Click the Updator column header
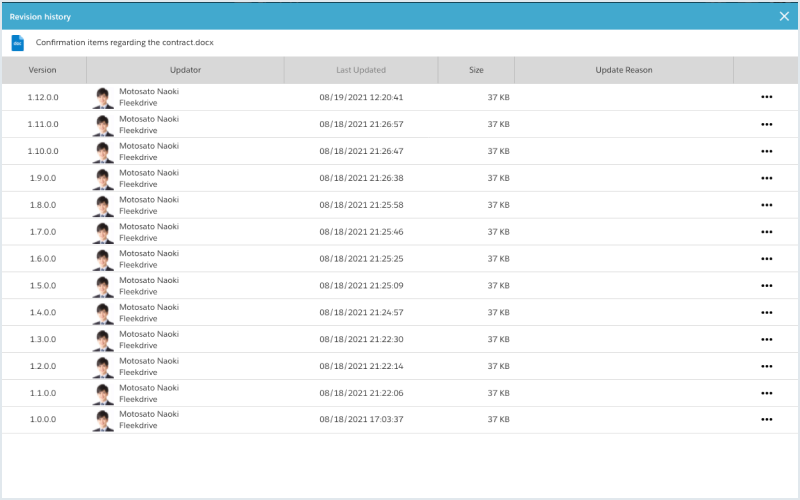This screenshot has height=500, width=800. click(x=185, y=70)
